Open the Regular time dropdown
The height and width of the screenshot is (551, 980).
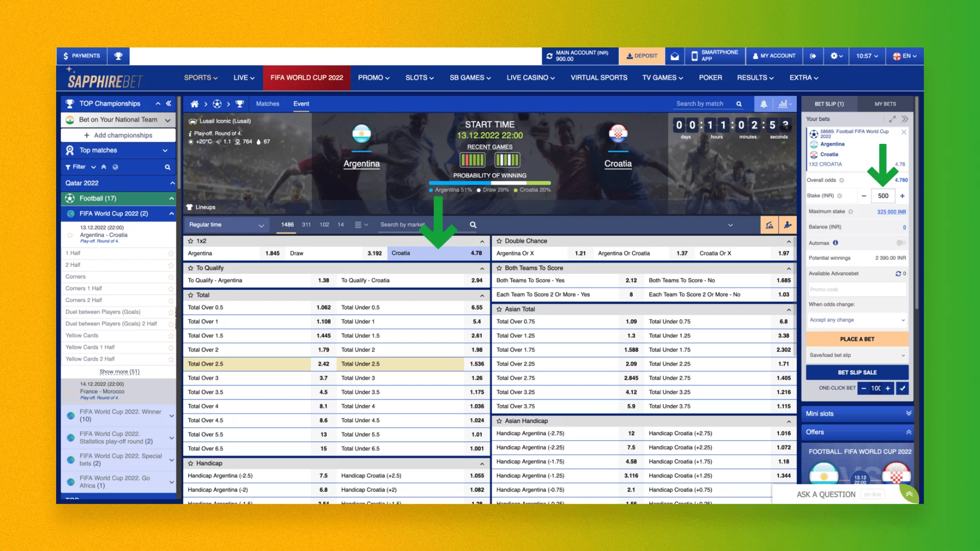pyautogui.click(x=227, y=224)
